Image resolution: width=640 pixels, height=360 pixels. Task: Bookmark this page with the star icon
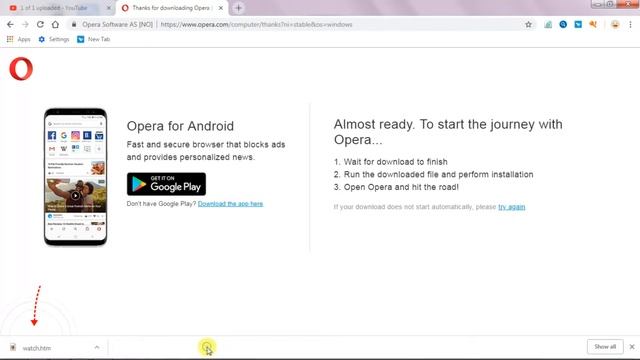[x=528, y=24]
